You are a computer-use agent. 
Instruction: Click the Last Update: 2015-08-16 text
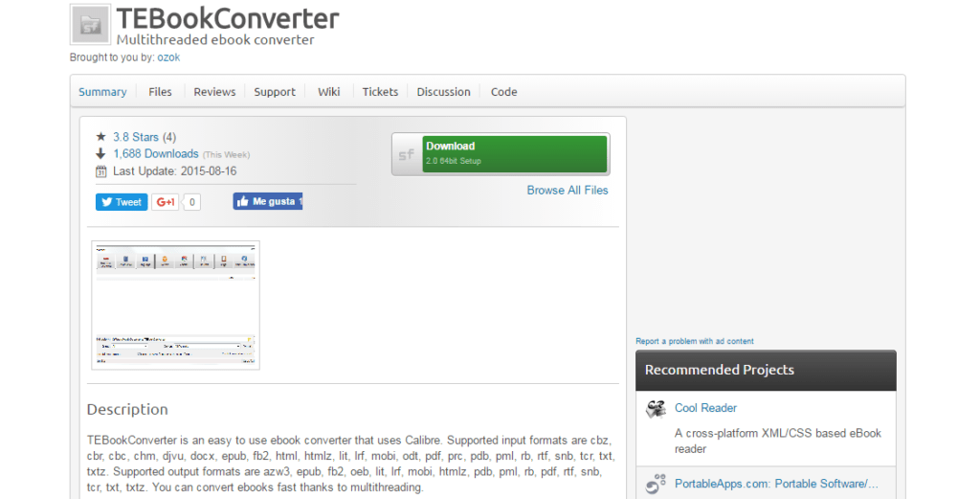coord(174,171)
